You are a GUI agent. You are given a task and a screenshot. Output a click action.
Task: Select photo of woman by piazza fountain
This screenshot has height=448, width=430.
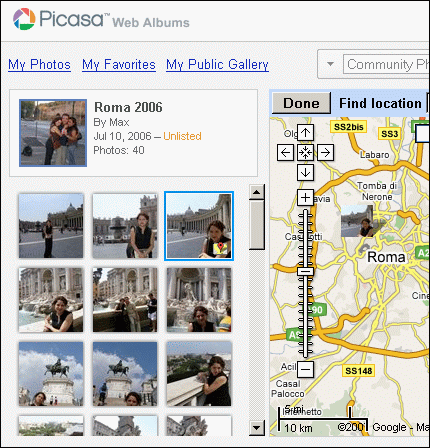pos(125,226)
